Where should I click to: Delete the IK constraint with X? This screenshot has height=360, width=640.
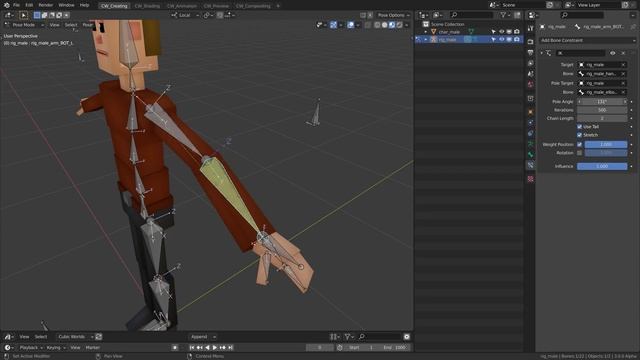623,53
